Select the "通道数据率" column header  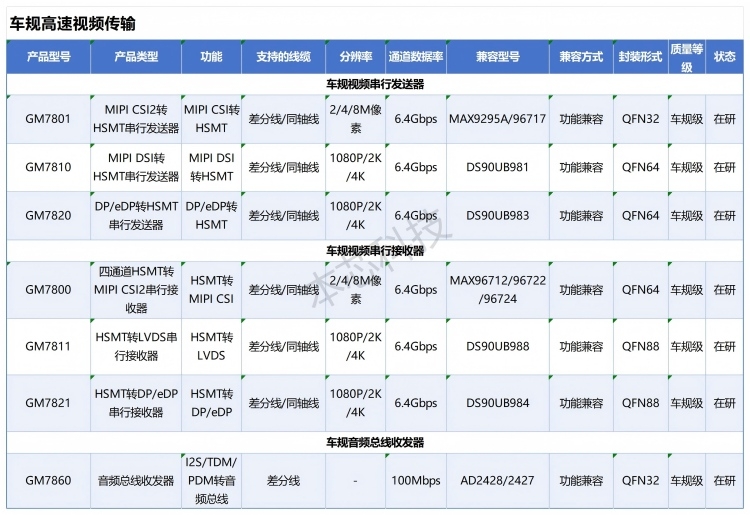coord(416,57)
